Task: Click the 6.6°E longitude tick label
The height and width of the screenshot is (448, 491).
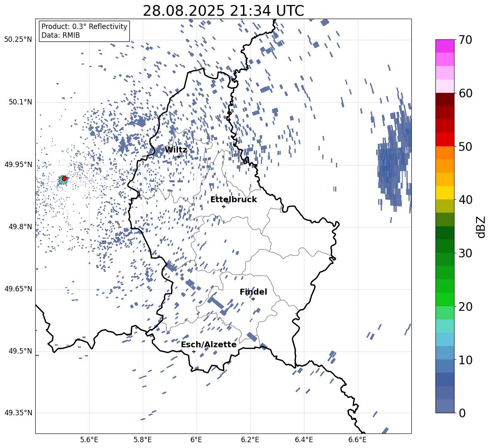Action: click(357, 440)
